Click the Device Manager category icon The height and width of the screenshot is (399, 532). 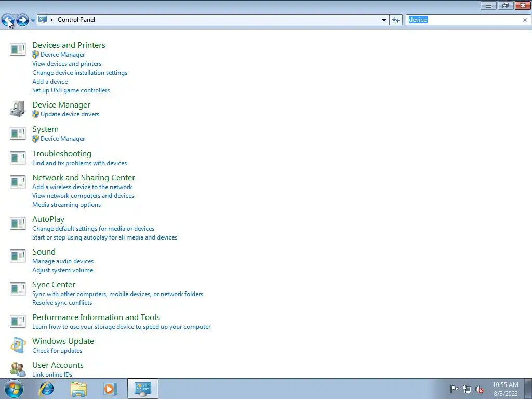[x=18, y=109]
